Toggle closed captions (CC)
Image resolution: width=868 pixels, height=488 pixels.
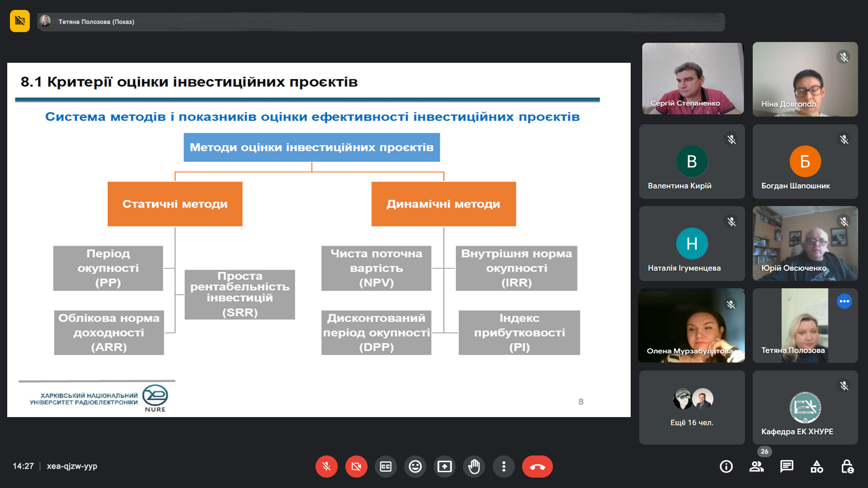[x=386, y=466]
